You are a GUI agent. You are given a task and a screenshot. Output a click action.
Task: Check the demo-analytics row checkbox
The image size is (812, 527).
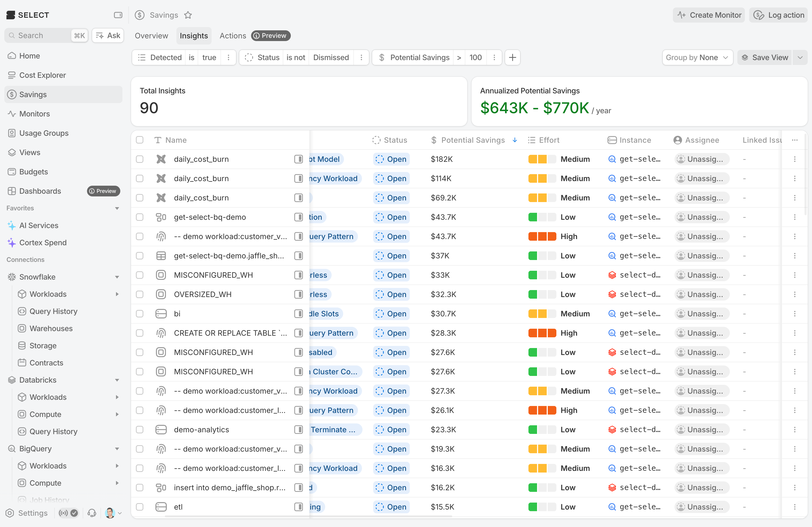coord(140,430)
